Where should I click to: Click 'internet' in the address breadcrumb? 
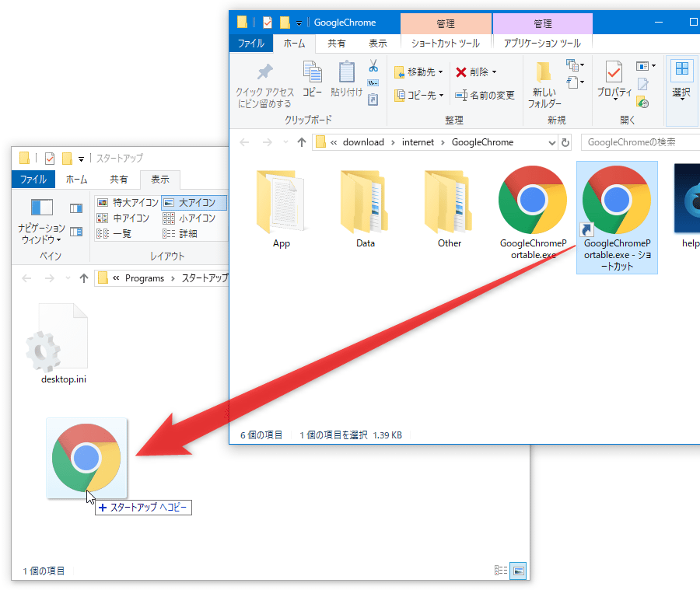tap(418, 142)
